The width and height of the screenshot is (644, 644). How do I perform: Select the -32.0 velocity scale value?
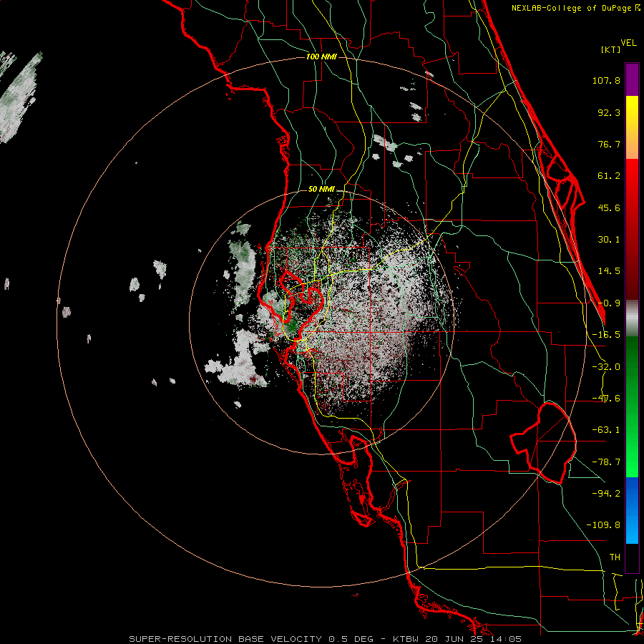click(606, 367)
